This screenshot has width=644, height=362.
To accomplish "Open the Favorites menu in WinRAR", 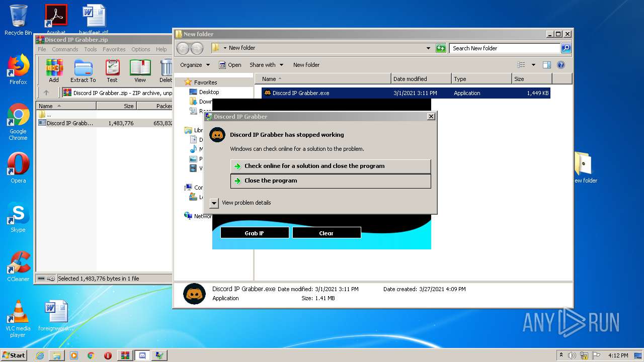I will point(114,49).
